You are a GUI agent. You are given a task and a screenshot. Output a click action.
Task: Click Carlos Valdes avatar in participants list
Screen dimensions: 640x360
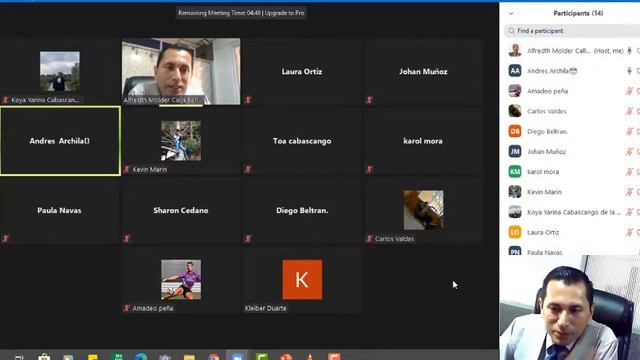point(515,111)
